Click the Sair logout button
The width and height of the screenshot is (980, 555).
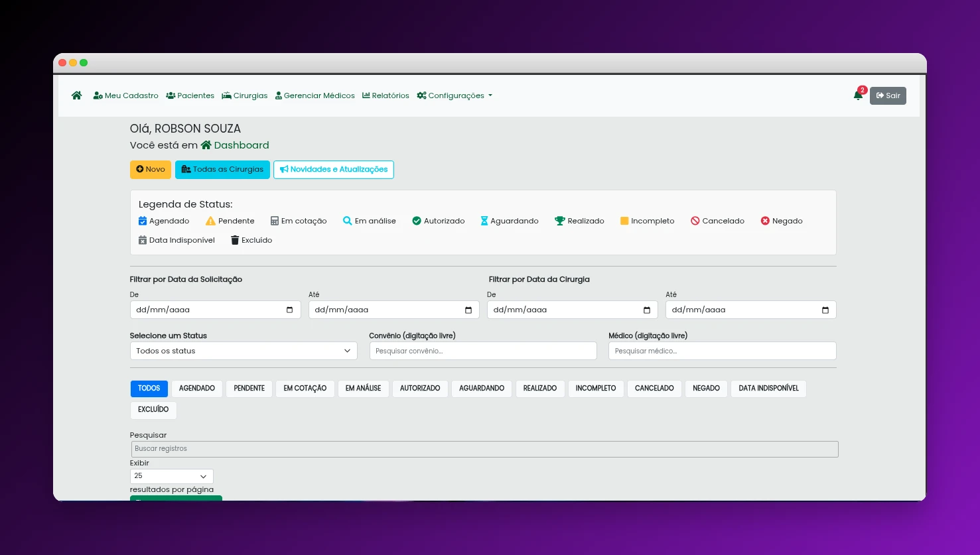pos(888,95)
